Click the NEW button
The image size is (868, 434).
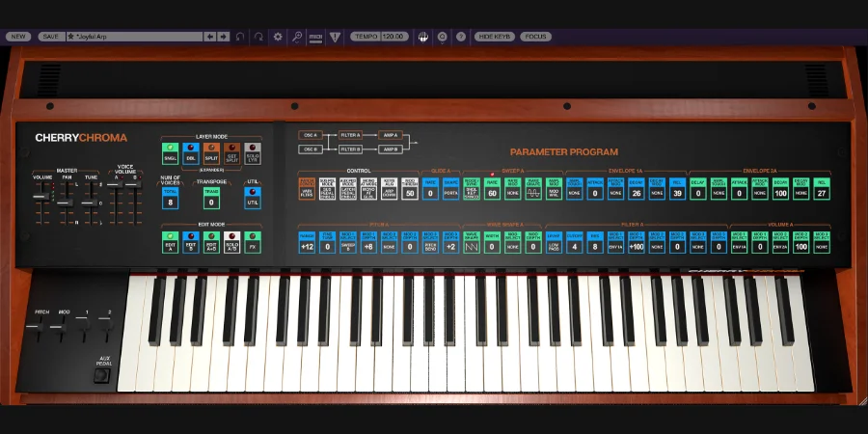(x=18, y=37)
